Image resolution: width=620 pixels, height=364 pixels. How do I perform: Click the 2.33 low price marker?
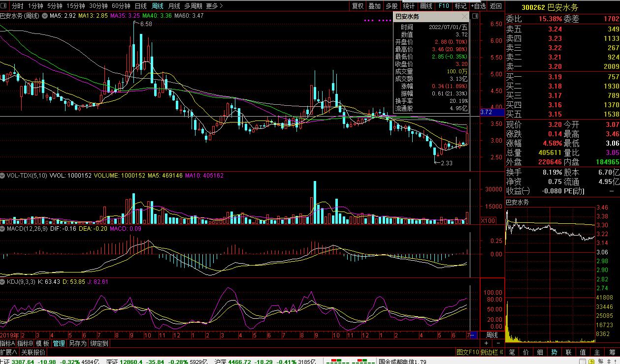coord(446,163)
